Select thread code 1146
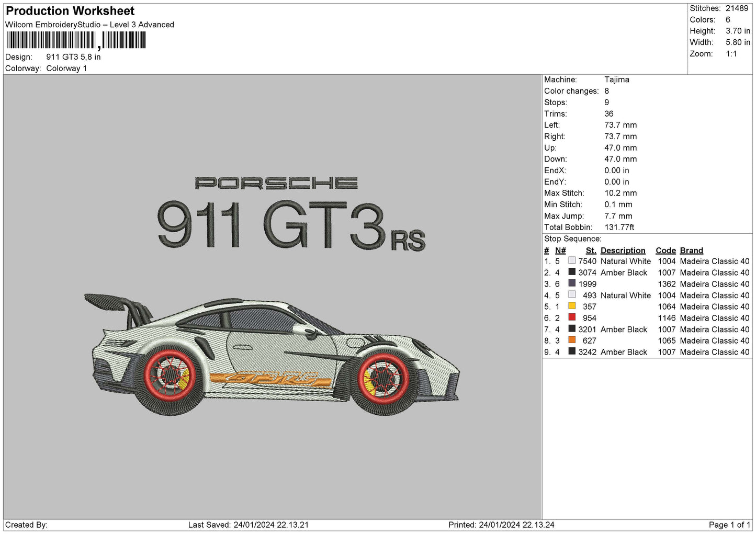The width and height of the screenshot is (756, 534). tap(667, 318)
